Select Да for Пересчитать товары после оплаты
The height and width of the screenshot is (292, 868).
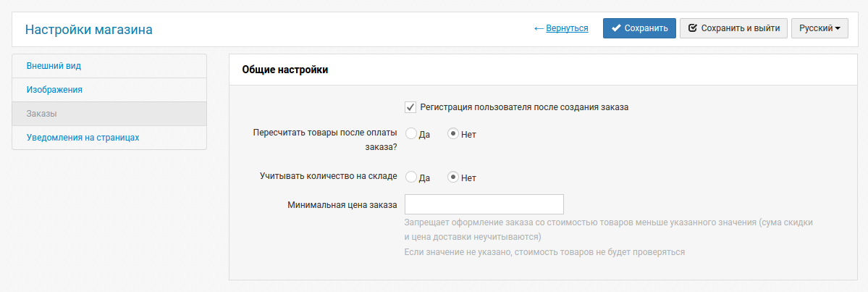(410, 134)
